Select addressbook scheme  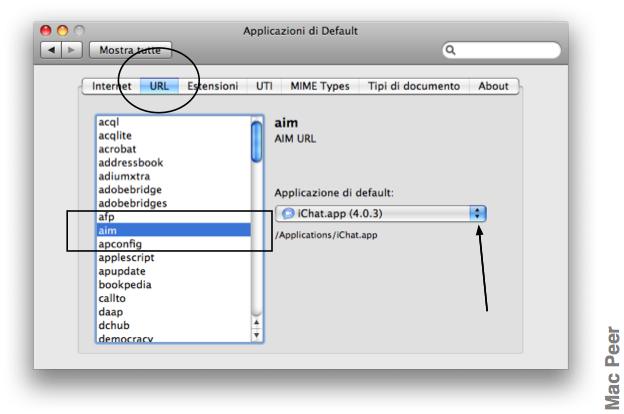(x=174, y=163)
